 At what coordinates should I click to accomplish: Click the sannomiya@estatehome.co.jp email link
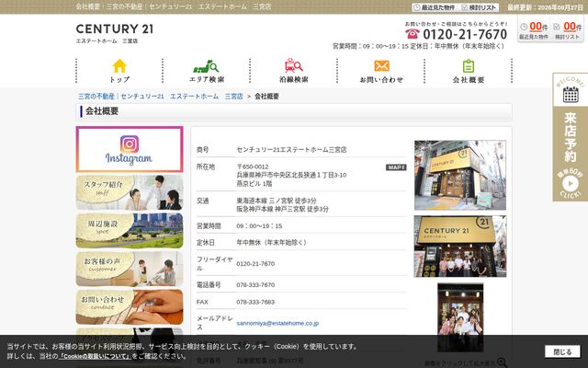click(x=277, y=323)
